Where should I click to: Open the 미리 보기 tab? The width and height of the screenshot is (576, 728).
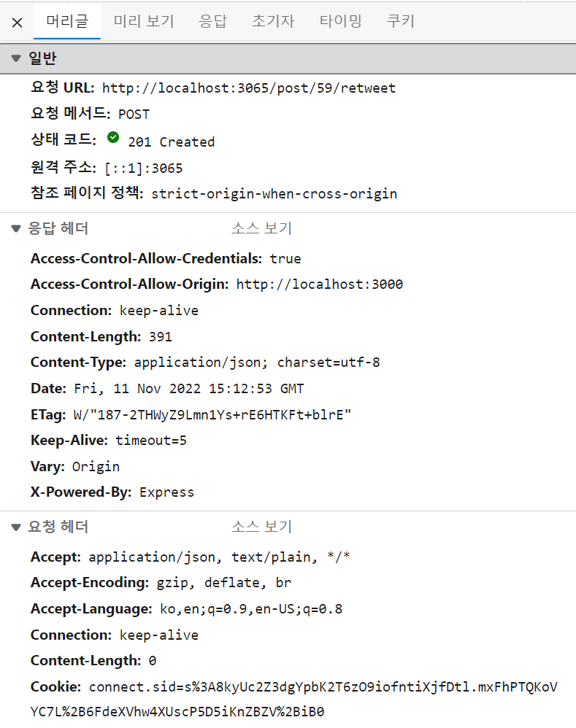[144, 21]
